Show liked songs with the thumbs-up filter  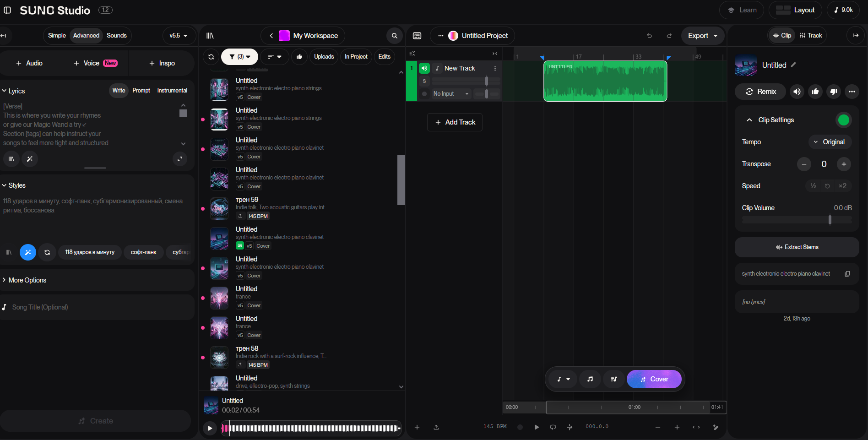pyautogui.click(x=299, y=57)
